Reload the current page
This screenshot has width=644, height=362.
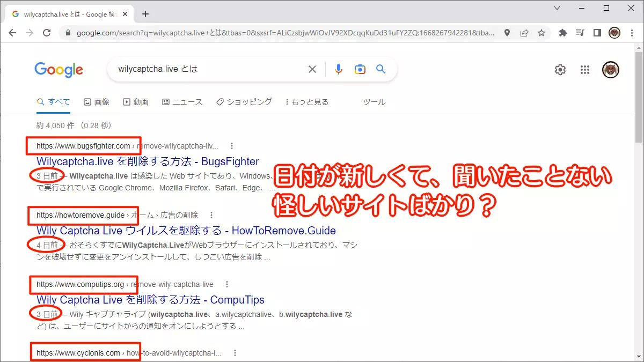click(x=47, y=33)
